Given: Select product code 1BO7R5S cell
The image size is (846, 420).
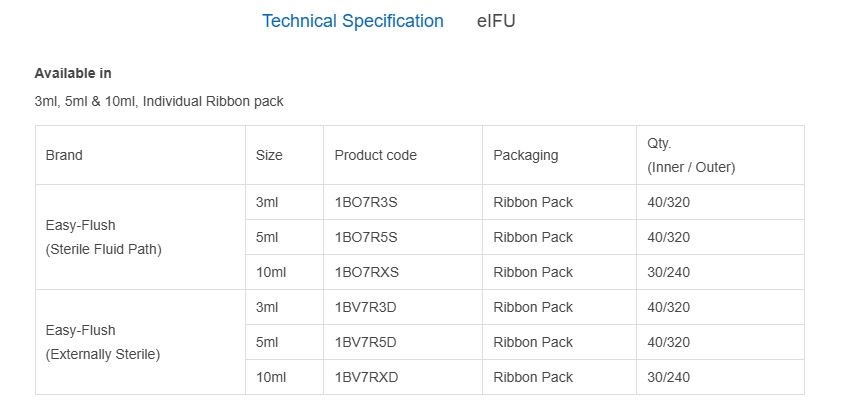Looking at the screenshot, I should pos(403,238).
